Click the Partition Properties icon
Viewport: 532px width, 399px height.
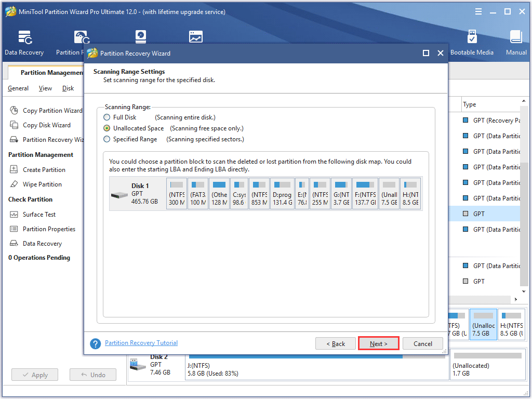click(14, 229)
